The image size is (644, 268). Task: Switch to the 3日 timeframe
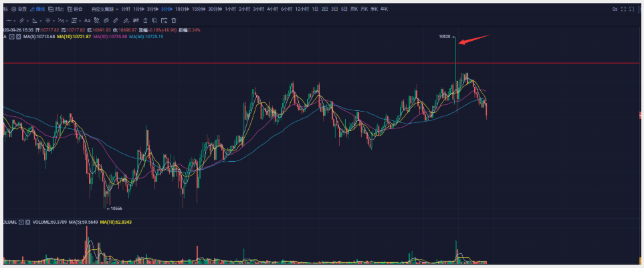click(x=335, y=9)
